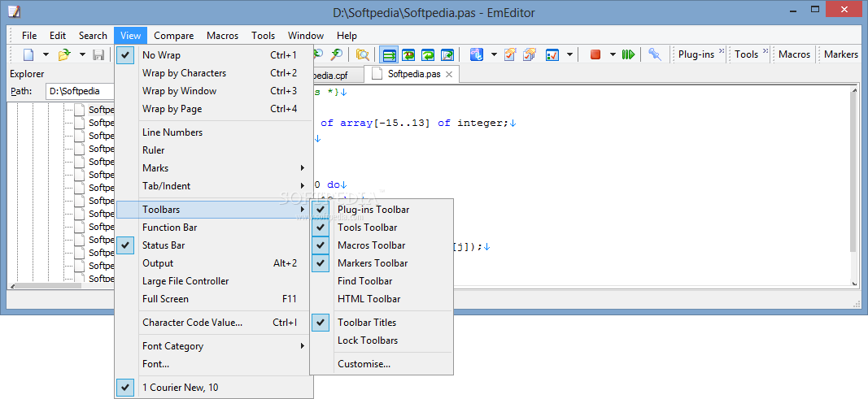
Task: Click the blue pushpin marker icon
Action: pos(655,54)
